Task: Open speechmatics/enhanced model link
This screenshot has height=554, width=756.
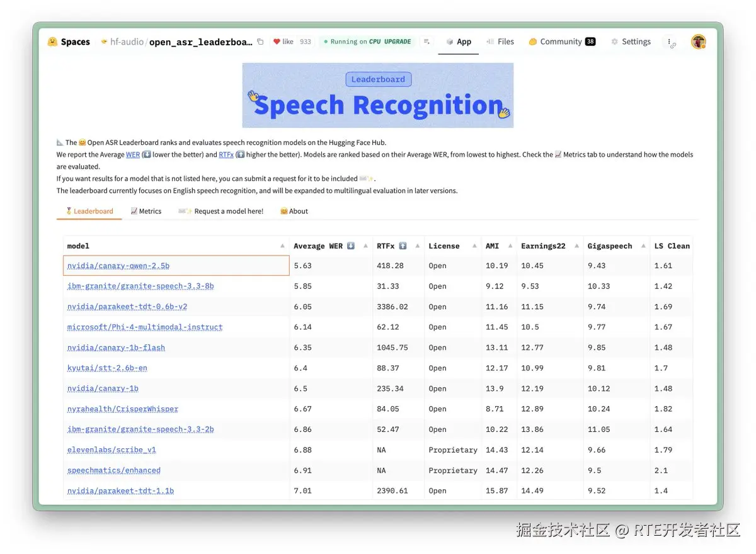Action: [x=114, y=470]
